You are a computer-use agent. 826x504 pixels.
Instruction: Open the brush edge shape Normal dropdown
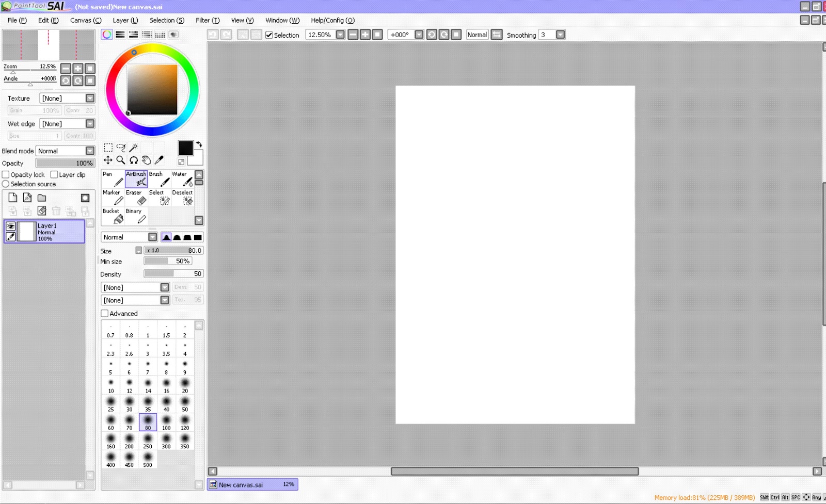[152, 237]
